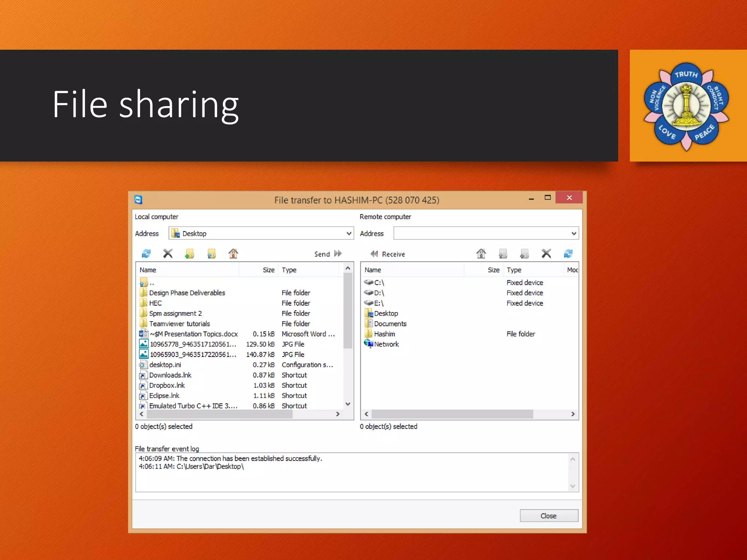Sort remote list by Name column
The width and height of the screenshot is (747, 560).
coord(413,270)
